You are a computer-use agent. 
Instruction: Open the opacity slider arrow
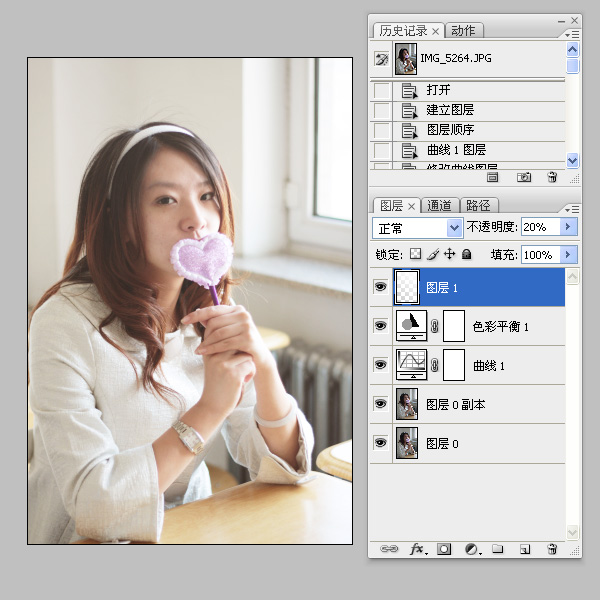coord(568,227)
